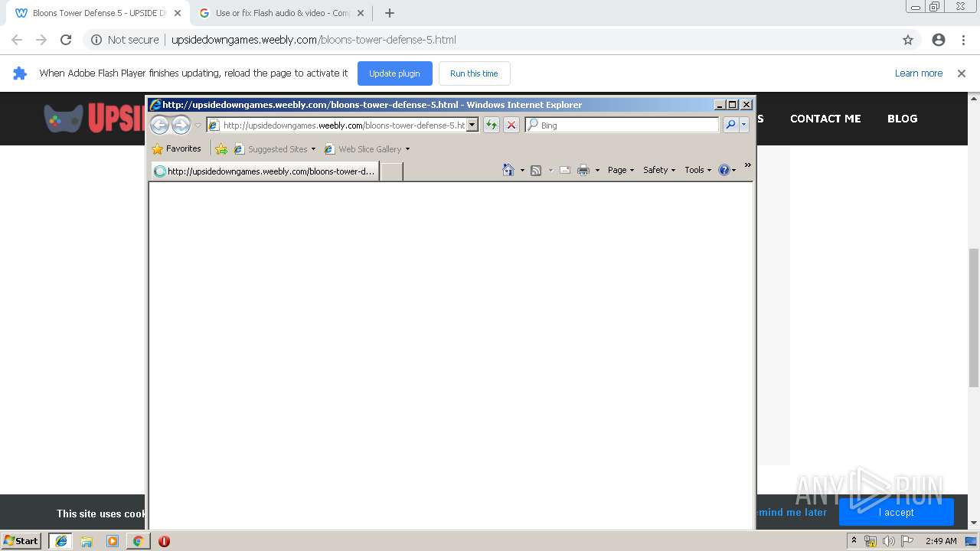This screenshot has height=551, width=980.
Task: Reload the page in Chrome
Action: [66, 40]
